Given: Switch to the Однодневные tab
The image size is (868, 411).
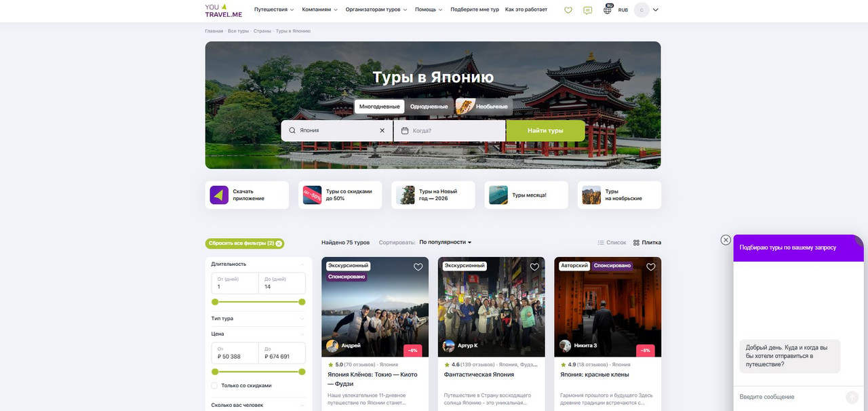Looking at the screenshot, I should pos(429,106).
